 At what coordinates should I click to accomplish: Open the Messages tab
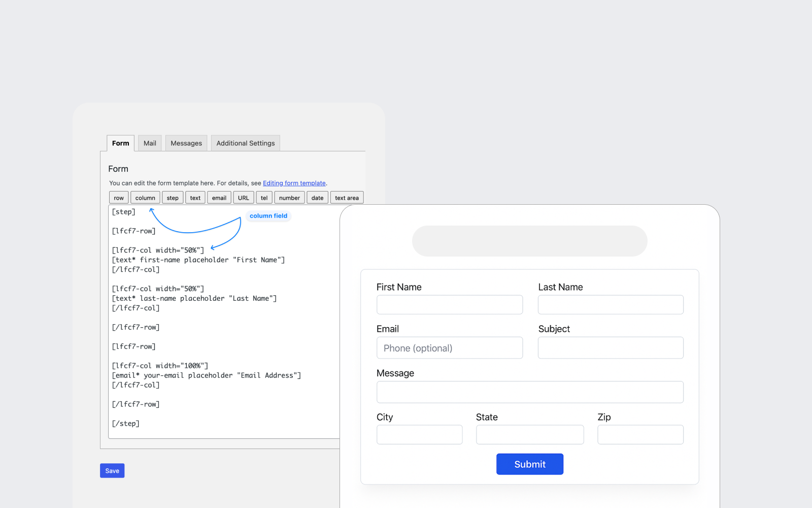point(186,143)
